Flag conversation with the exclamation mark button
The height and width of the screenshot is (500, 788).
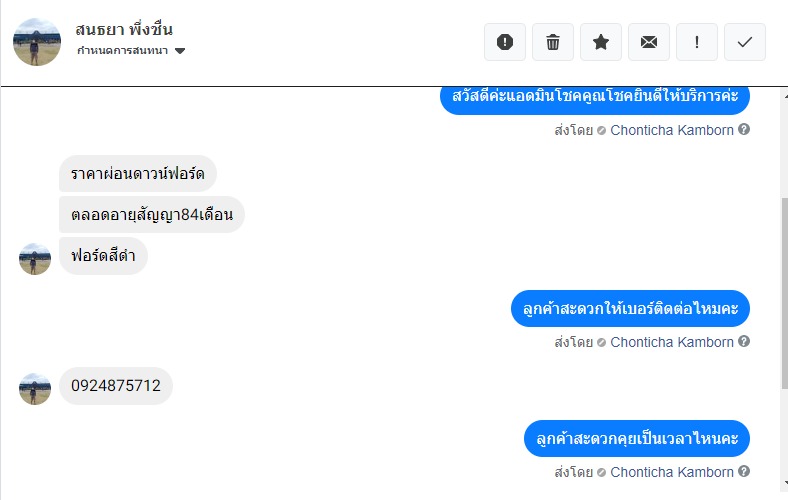pyautogui.click(x=697, y=42)
